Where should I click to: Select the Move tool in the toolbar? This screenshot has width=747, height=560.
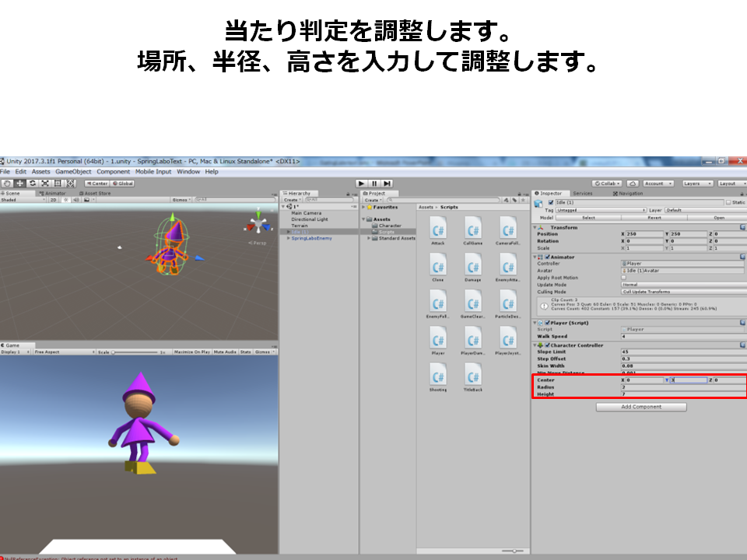(x=19, y=184)
